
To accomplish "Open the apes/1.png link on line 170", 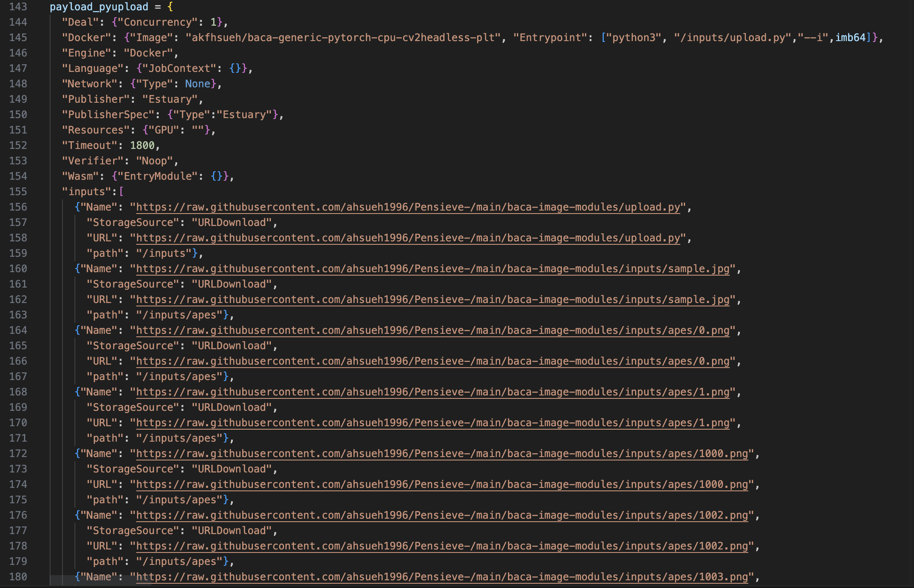I will coord(433,423).
